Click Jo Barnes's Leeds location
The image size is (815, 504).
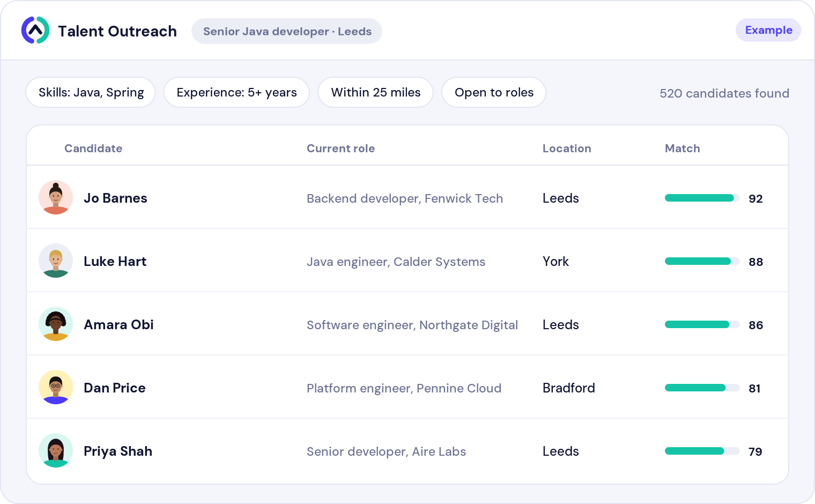(x=560, y=198)
